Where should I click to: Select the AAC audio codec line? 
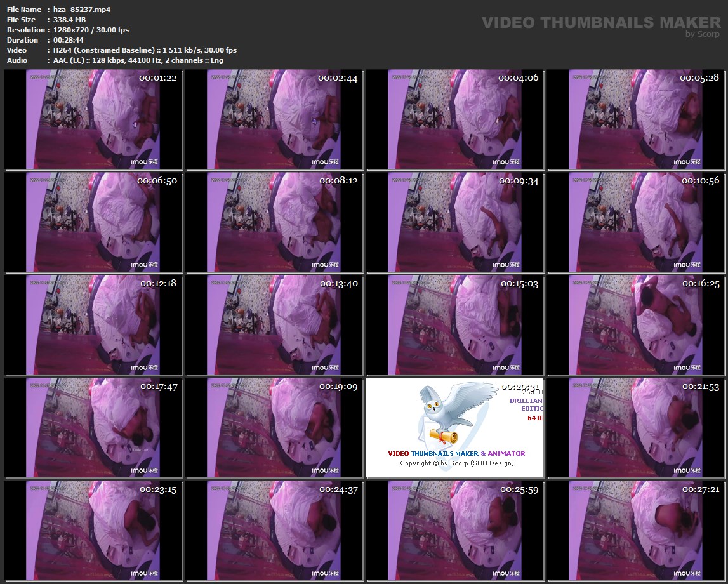click(138, 60)
